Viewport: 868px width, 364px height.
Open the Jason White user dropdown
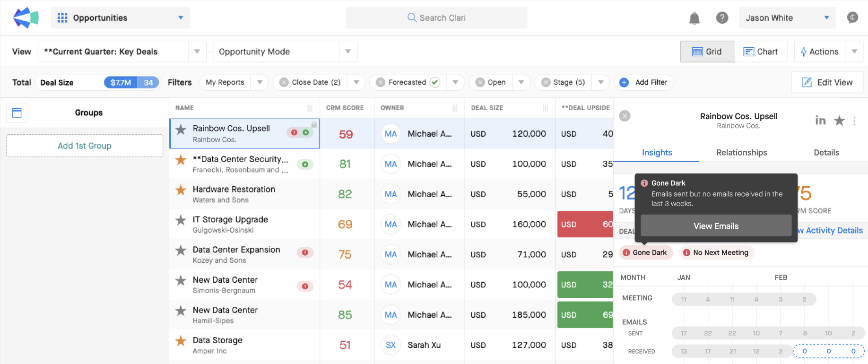[787, 18]
